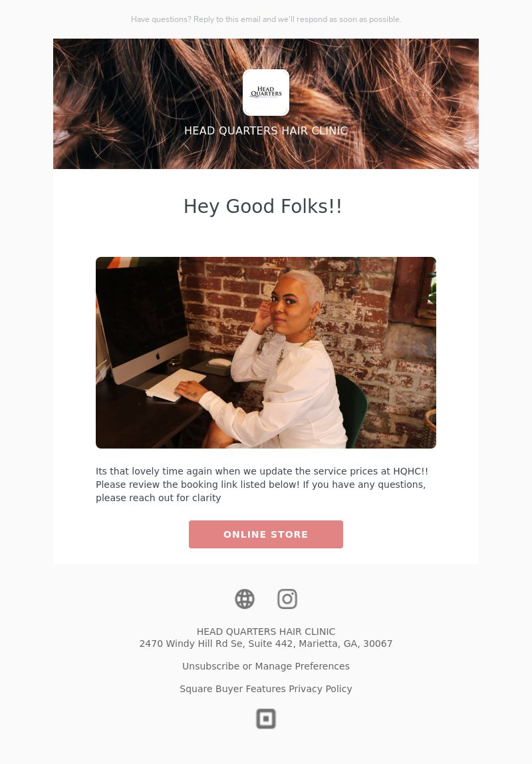Click the 'Please review the booking link' sentence

click(198, 484)
